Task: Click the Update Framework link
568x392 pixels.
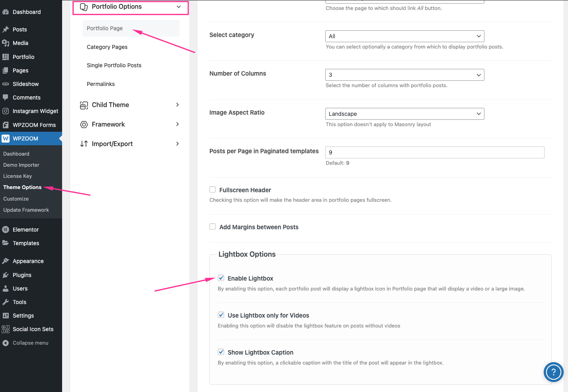Action: point(26,210)
